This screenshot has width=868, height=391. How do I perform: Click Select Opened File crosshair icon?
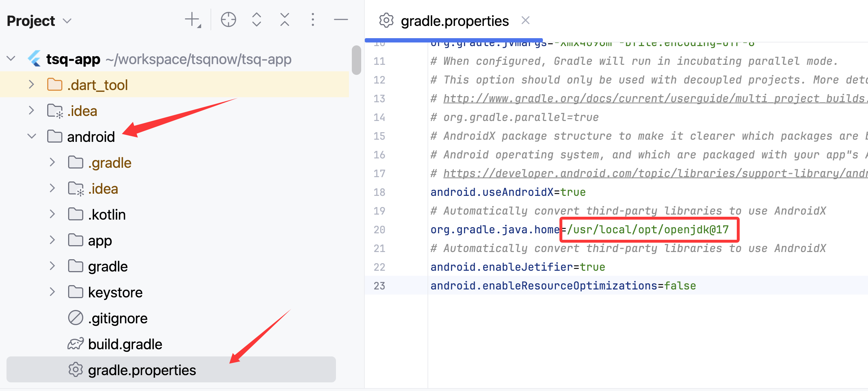point(228,20)
